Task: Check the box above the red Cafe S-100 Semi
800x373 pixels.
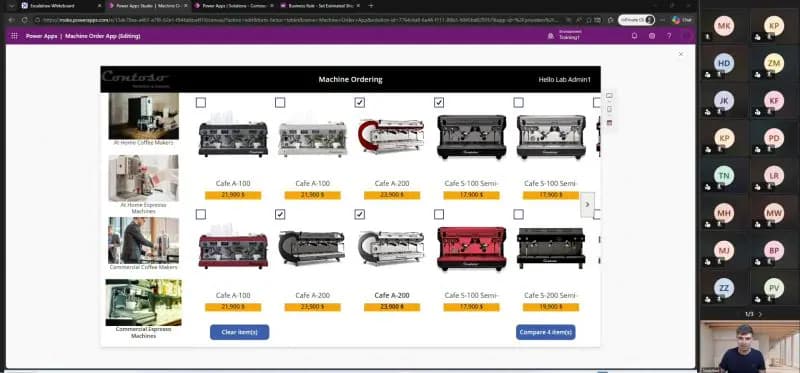Action: [439, 214]
